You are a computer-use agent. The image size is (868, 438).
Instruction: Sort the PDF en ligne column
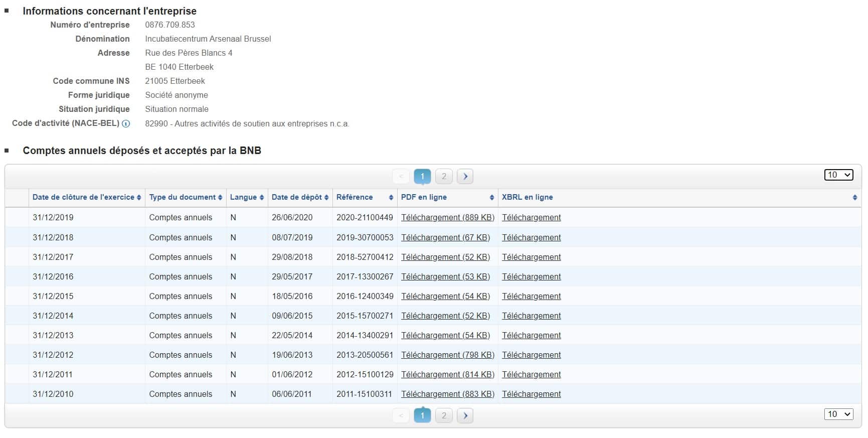coord(492,198)
